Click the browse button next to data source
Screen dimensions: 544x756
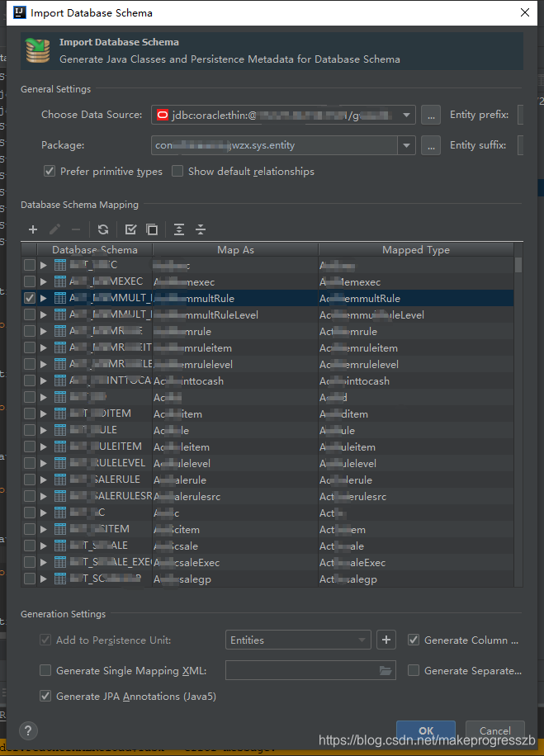click(x=431, y=115)
